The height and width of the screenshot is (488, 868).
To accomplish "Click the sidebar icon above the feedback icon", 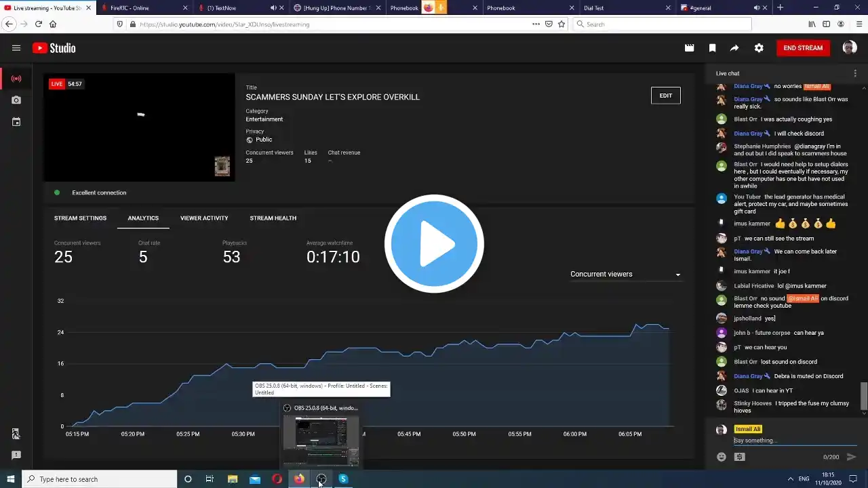I will coord(16,434).
